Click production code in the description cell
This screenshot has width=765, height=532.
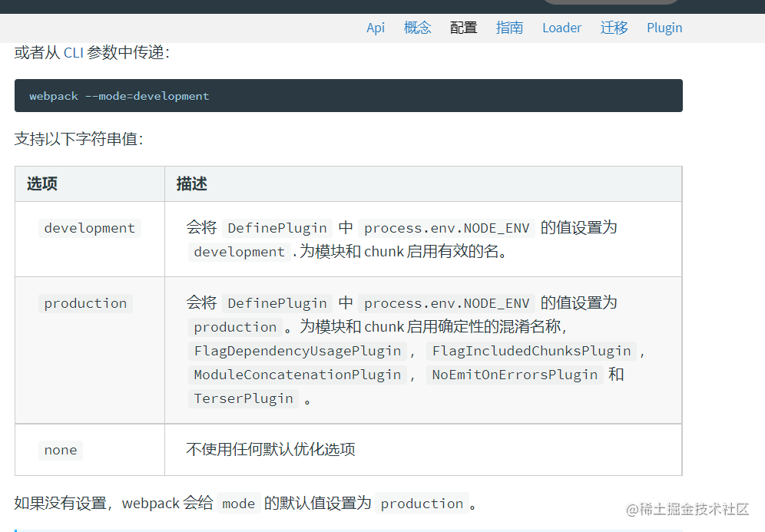235,327
